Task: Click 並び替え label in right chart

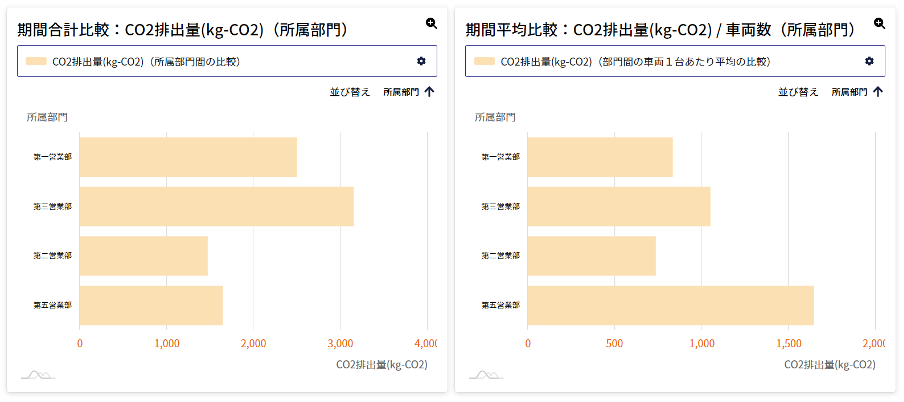Action: tap(798, 92)
